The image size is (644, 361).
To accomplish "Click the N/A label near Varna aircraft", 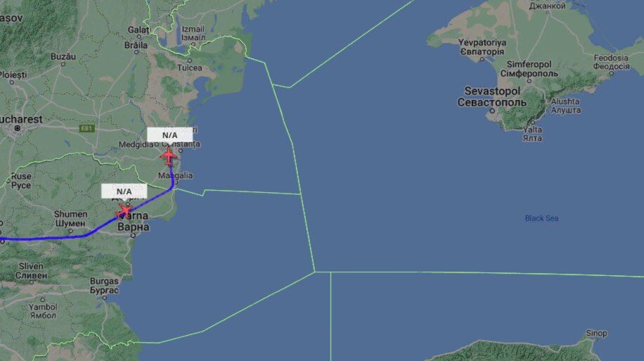I will click(x=124, y=191).
